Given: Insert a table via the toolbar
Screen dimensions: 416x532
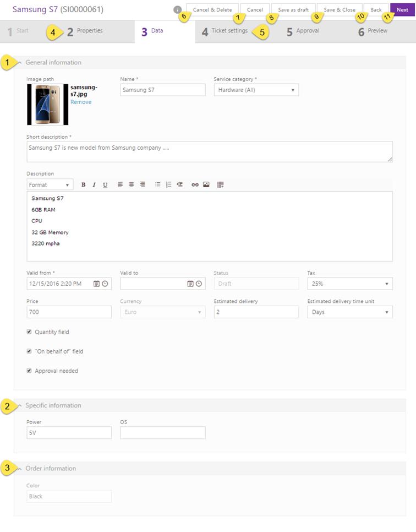Looking at the screenshot, I should click(x=220, y=185).
